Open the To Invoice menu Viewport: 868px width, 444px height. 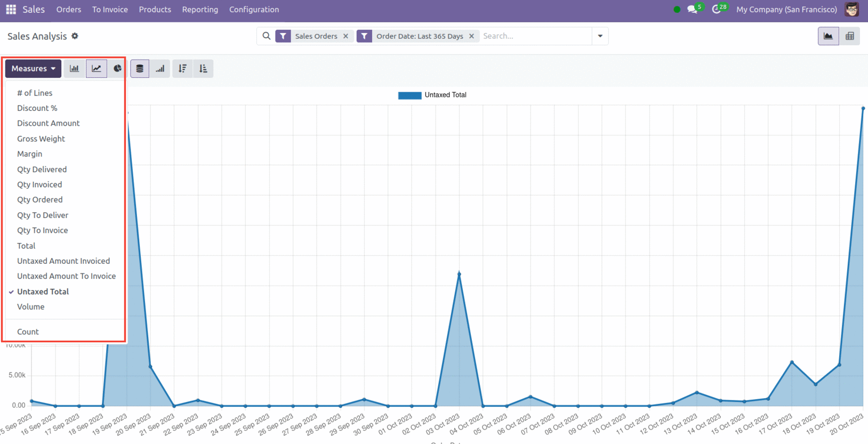click(x=110, y=10)
